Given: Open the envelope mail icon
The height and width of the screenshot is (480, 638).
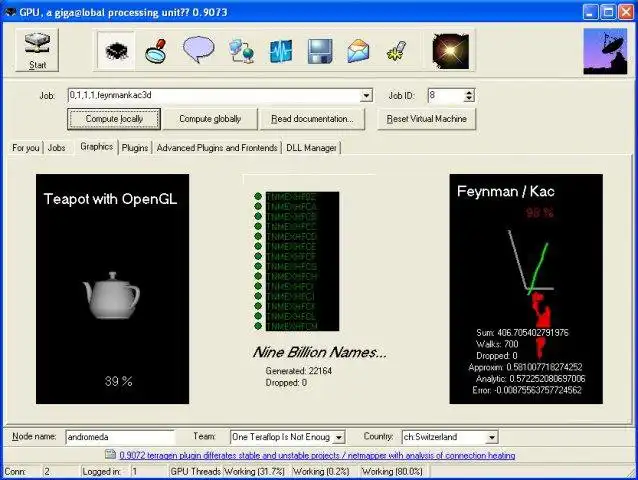Looking at the screenshot, I should 358,51.
